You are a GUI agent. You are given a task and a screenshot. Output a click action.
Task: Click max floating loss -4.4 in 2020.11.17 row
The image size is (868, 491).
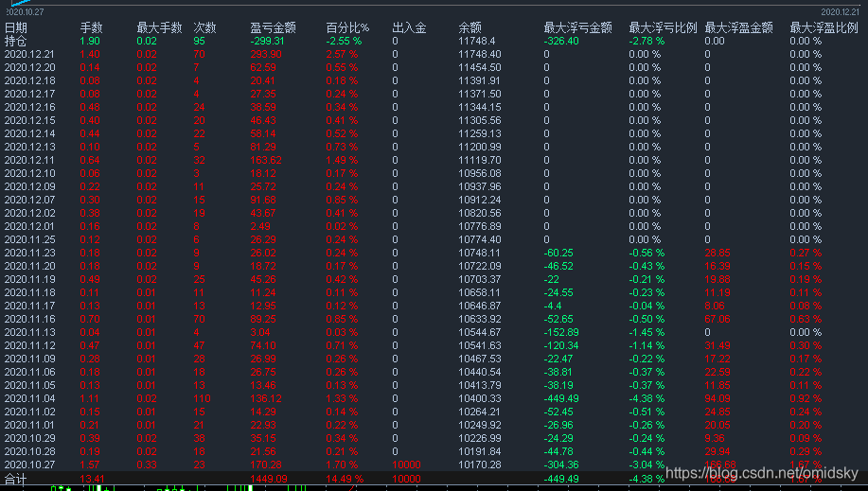pyautogui.click(x=553, y=307)
